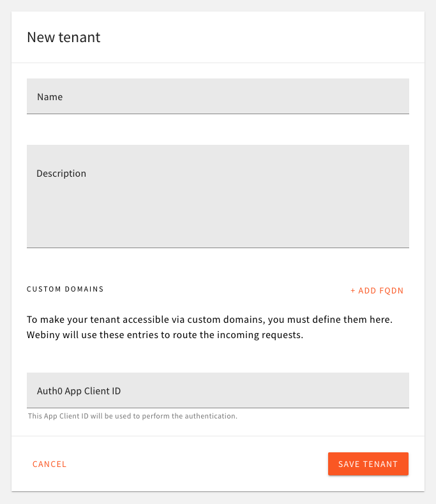
Task: Click the App Client ID helper text
Action: pyautogui.click(x=133, y=416)
